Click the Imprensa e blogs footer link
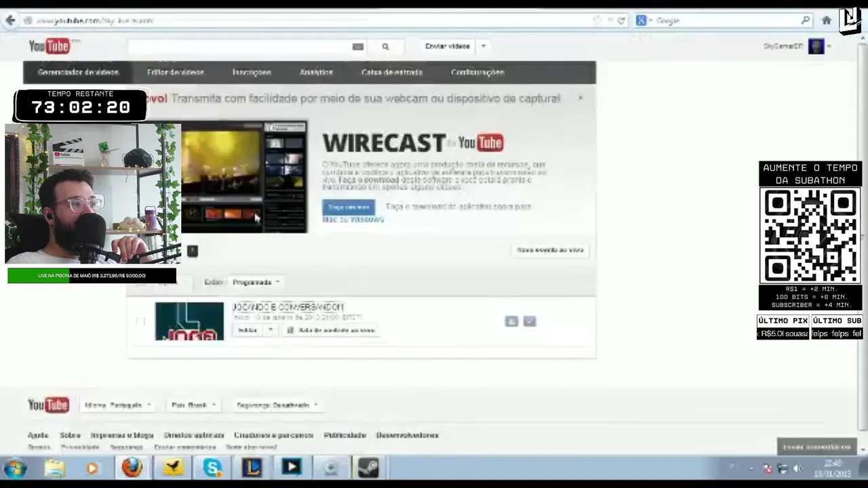Viewport: 868px width, 488px height. (122, 435)
